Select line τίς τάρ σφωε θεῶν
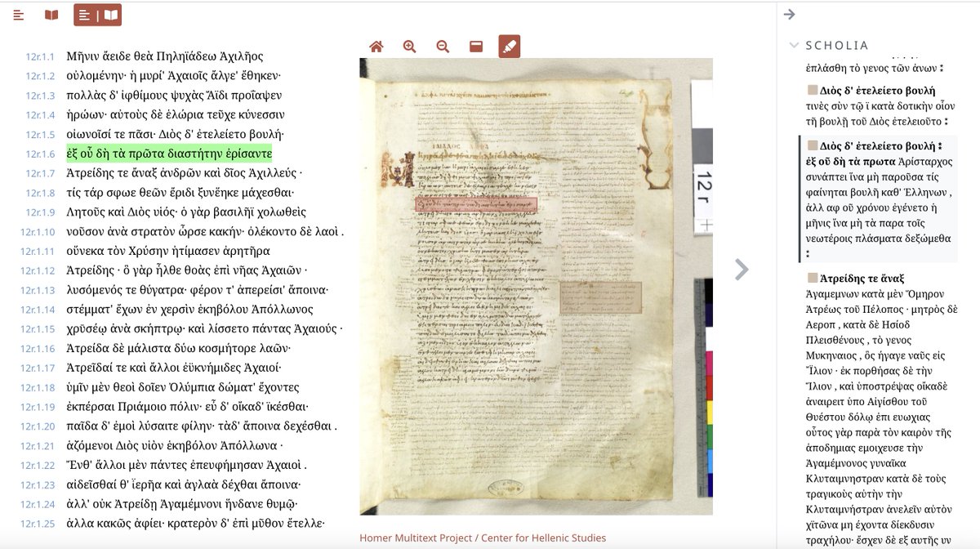This screenshot has width=980, height=549. (x=180, y=193)
